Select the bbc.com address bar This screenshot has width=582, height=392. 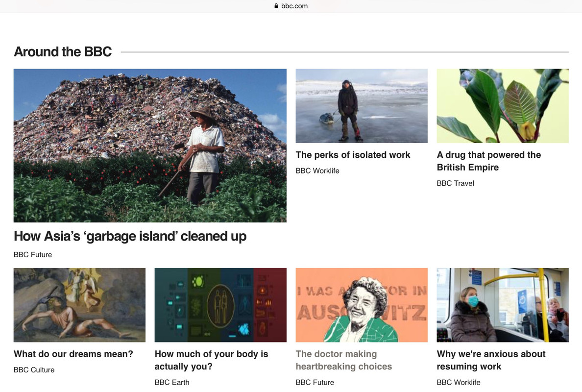coord(291,6)
